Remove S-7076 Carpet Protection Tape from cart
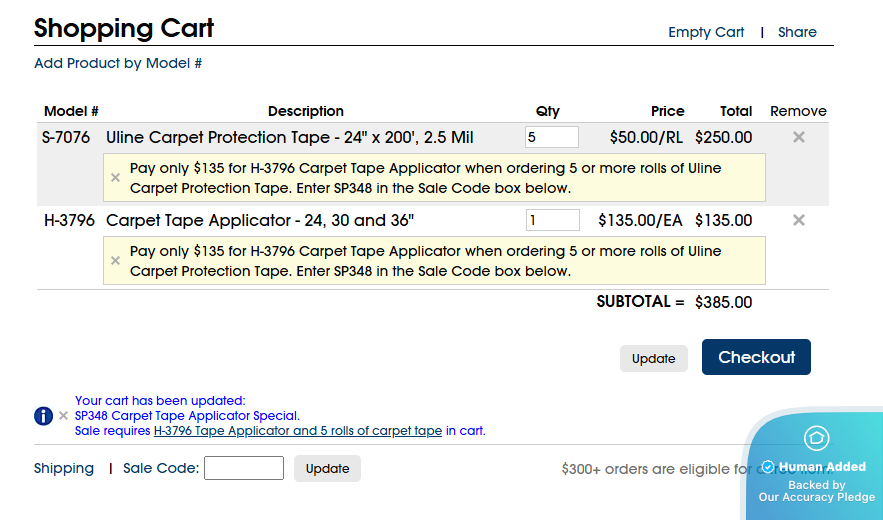Image resolution: width=883 pixels, height=520 pixels. pyautogui.click(x=799, y=137)
